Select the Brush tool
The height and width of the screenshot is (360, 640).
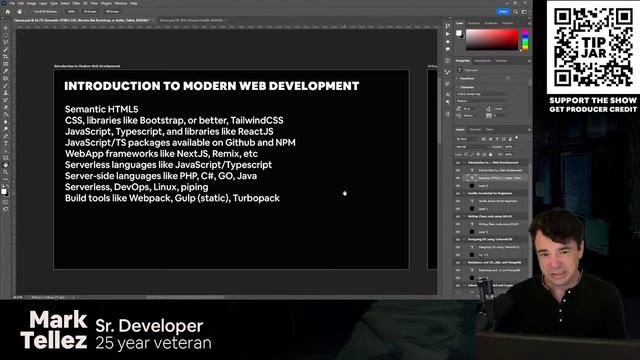(x=5, y=86)
